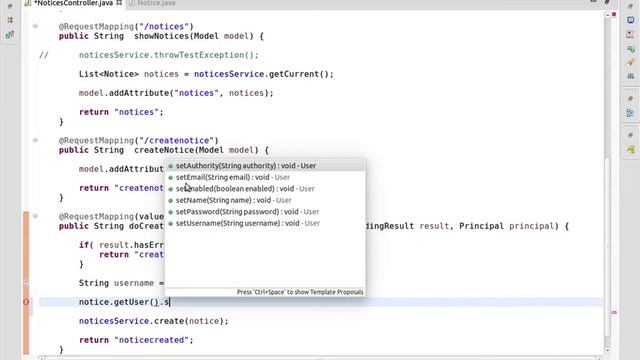Open blue outline tree icon in right sidebar
Image resolution: width=640 pixels, height=360 pixels.
pos(631,113)
